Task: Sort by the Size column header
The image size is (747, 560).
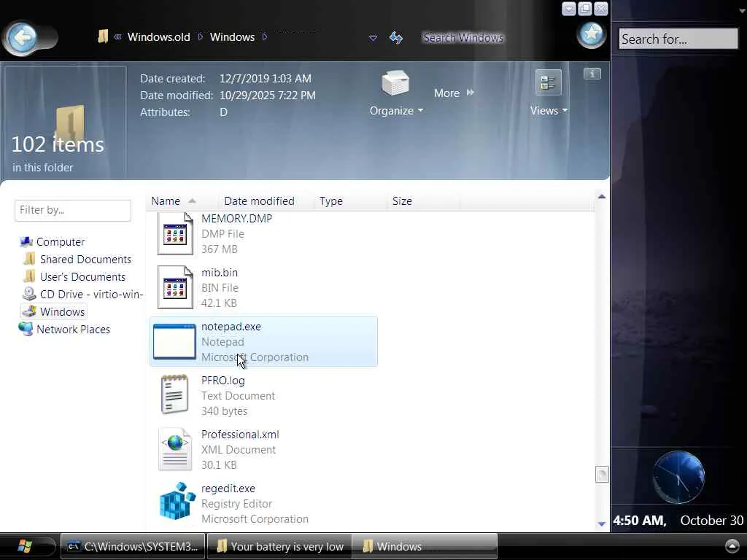Action: (402, 201)
